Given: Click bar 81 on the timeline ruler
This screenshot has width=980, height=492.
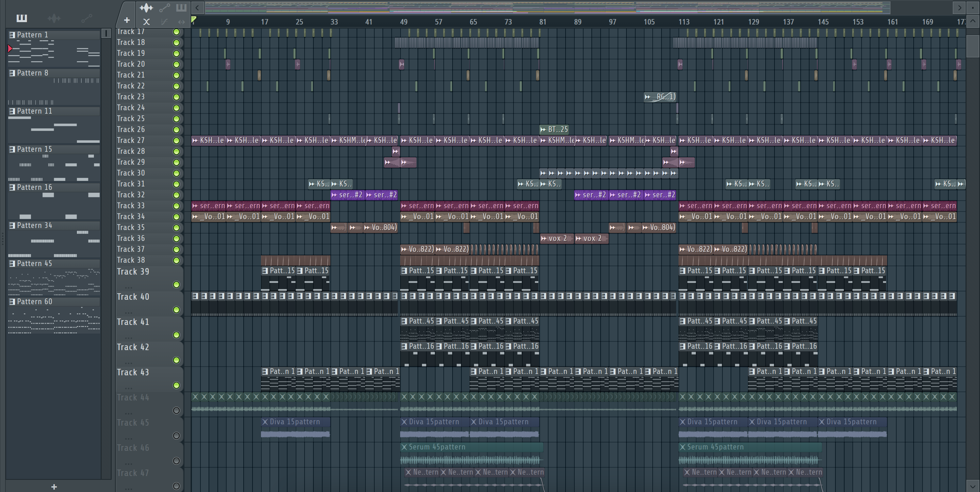Looking at the screenshot, I should (x=543, y=22).
